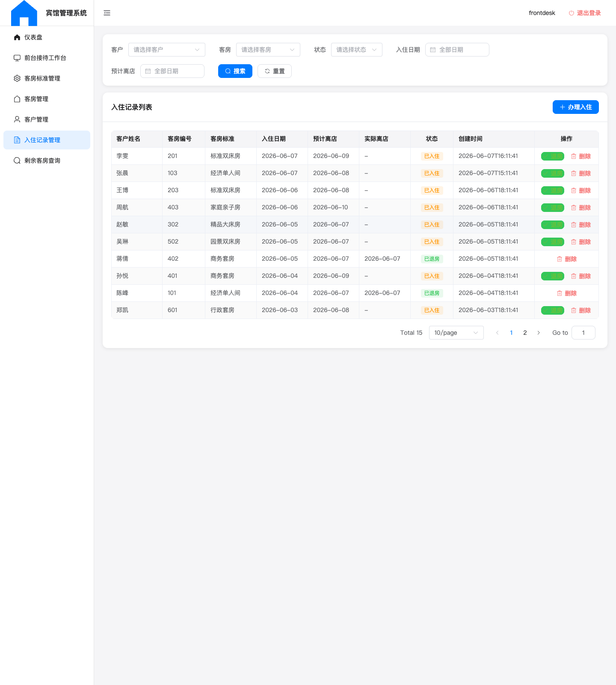Navigate to 客房管理 menu item
Viewport: 616px width, 685px height.
click(x=47, y=99)
